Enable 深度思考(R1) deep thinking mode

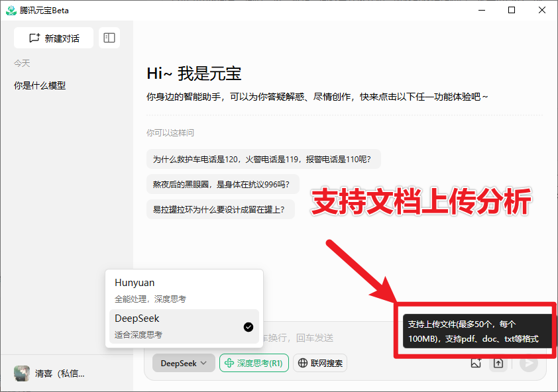[254, 363]
